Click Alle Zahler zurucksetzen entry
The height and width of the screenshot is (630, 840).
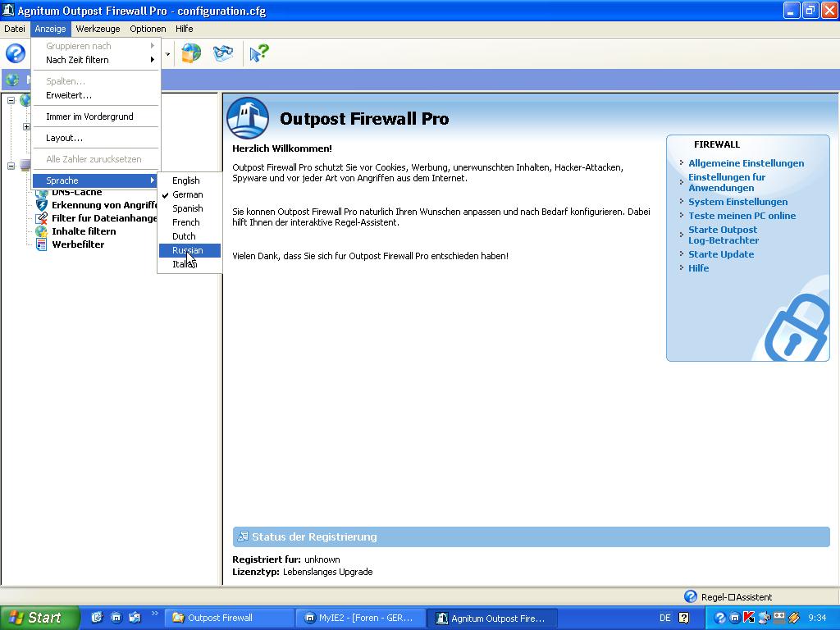pyautogui.click(x=96, y=159)
